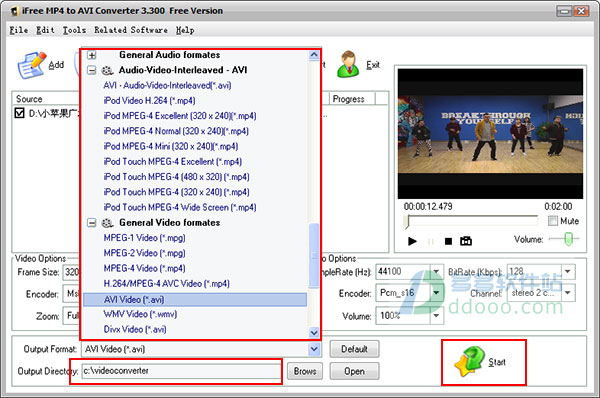This screenshot has width=600, height=398.
Task: Select iPod Video H.264 (*.mp4)
Action: click(149, 101)
